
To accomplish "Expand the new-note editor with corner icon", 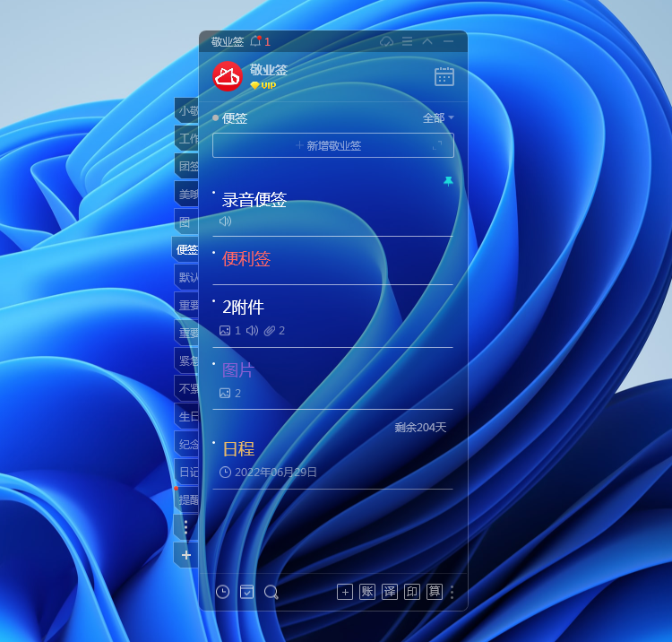I will [x=437, y=145].
